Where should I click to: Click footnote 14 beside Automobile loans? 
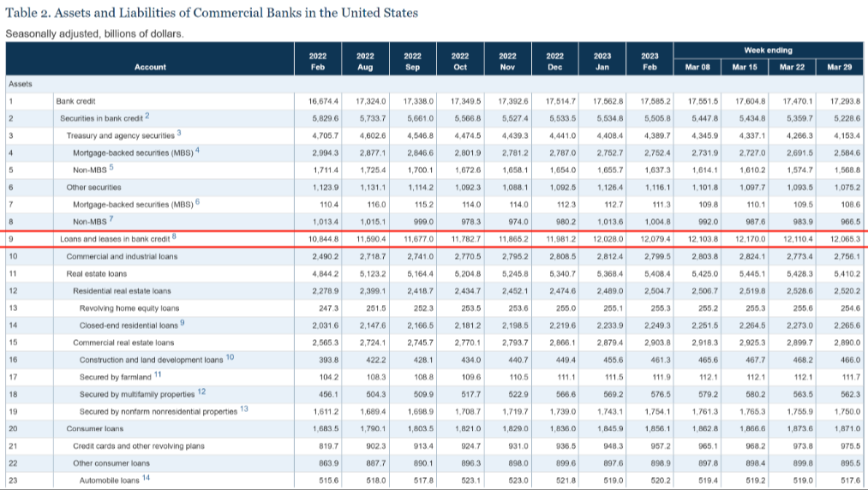(146, 478)
